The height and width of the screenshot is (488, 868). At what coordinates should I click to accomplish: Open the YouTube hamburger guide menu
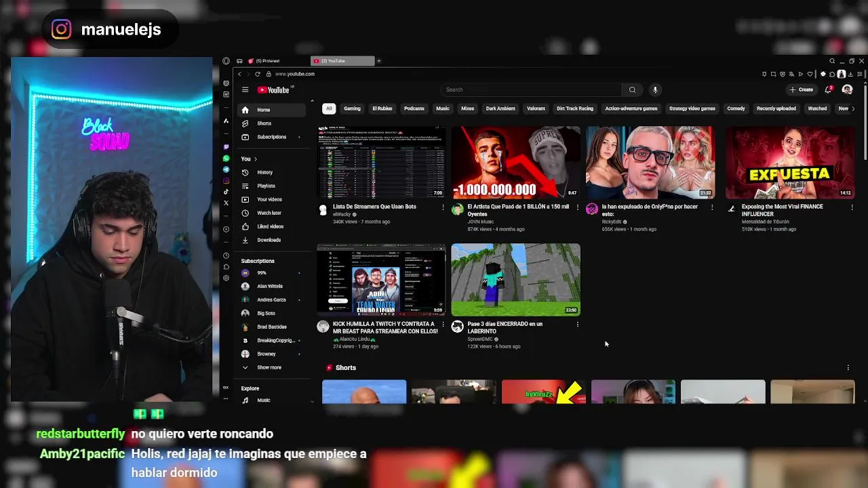pos(245,89)
